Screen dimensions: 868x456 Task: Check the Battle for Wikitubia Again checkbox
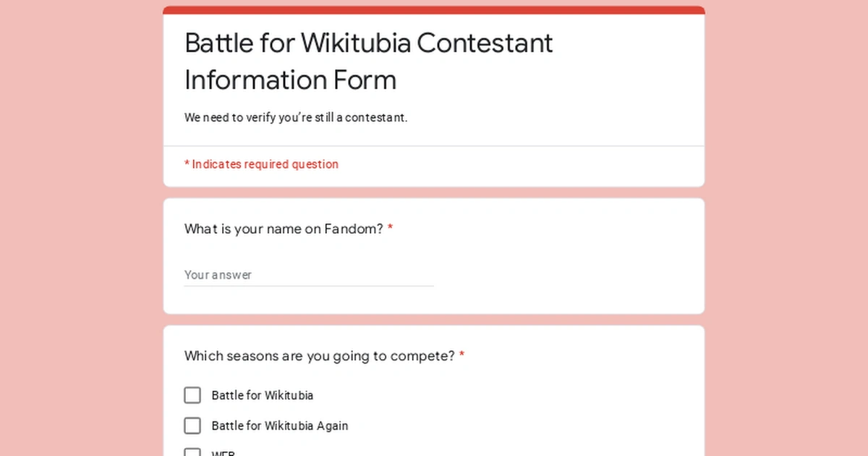[192, 426]
